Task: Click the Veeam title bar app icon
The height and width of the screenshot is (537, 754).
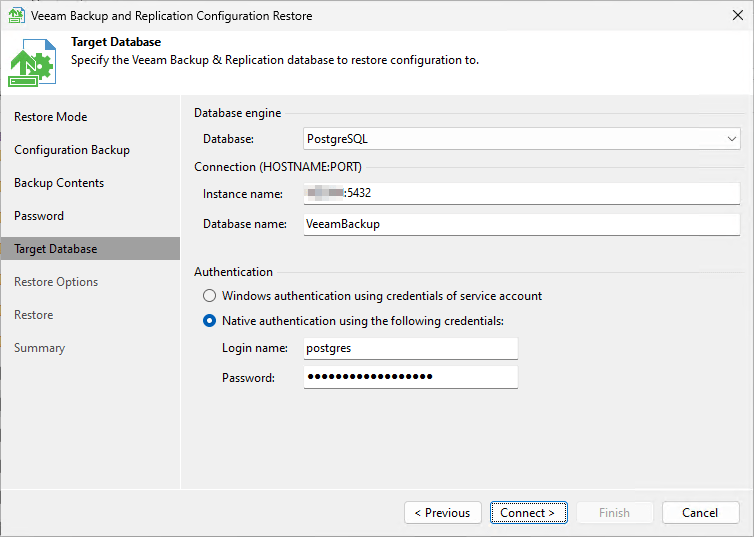Action: (x=16, y=16)
